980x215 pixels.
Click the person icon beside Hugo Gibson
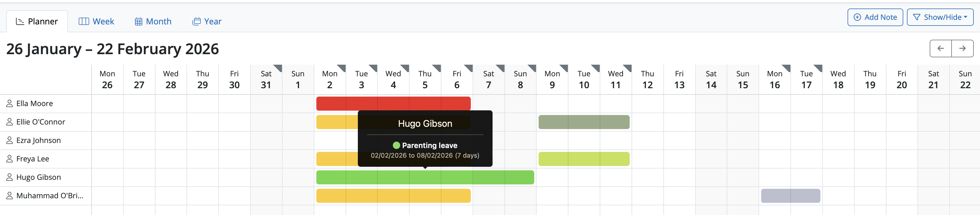point(9,177)
